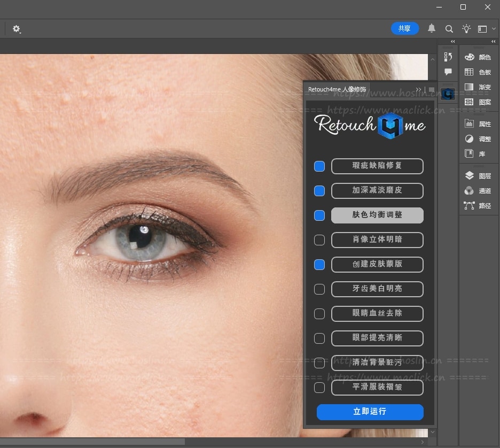Uncheck the 瑕疵缺陷修复 checkbox

point(319,166)
